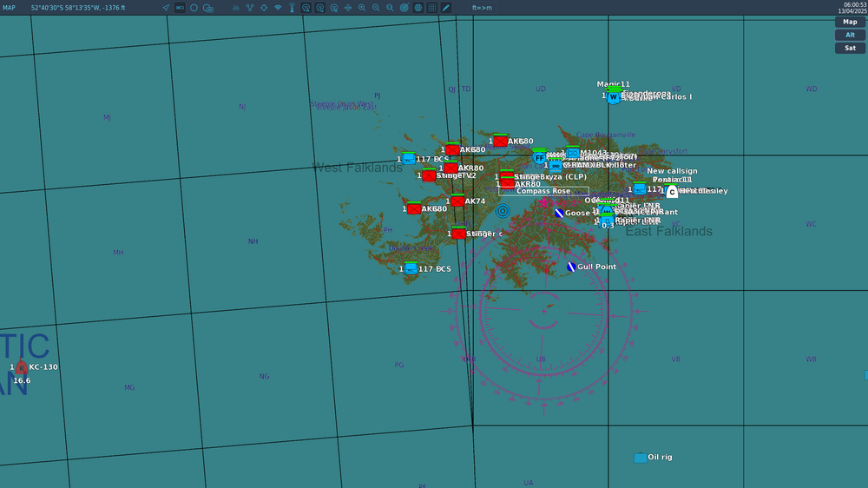
Task: Click the blue concentric circles marker
Action: (503, 211)
